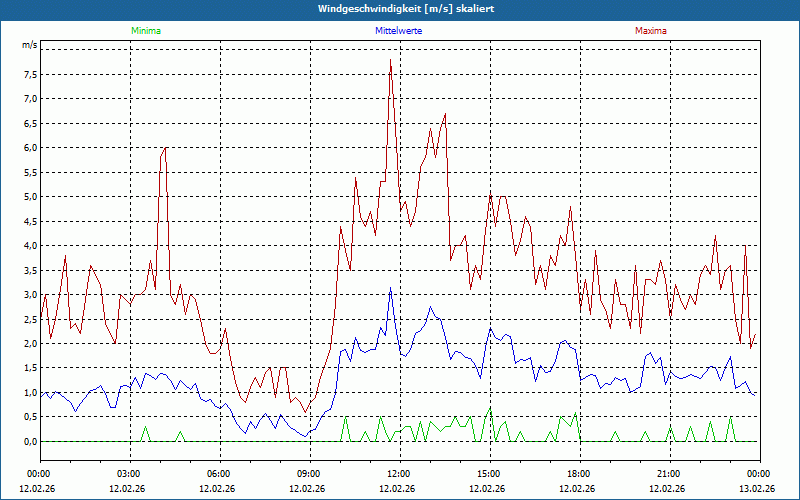800x500 pixels.
Task: Click the red Maxima legend label
Action: pyautogui.click(x=651, y=31)
